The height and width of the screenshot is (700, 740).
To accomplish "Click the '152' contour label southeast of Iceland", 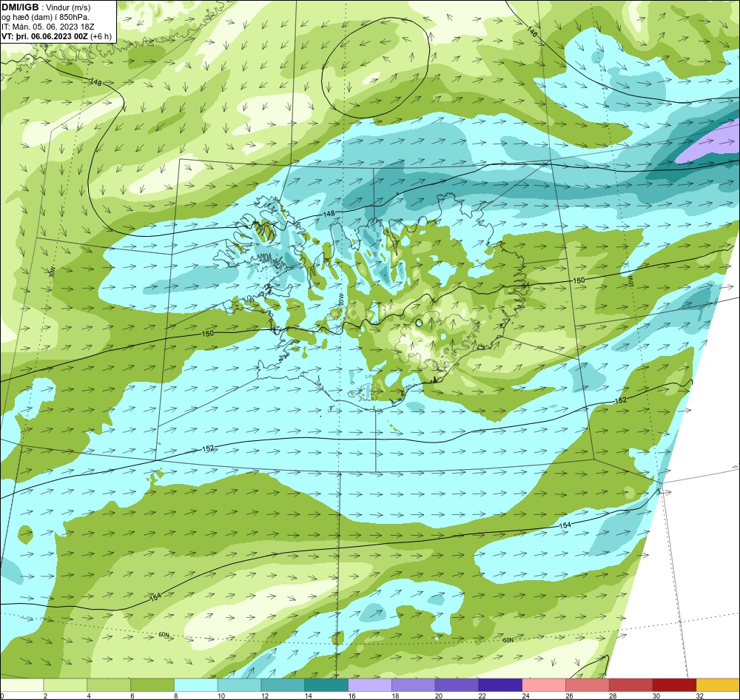I will tap(621, 400).
